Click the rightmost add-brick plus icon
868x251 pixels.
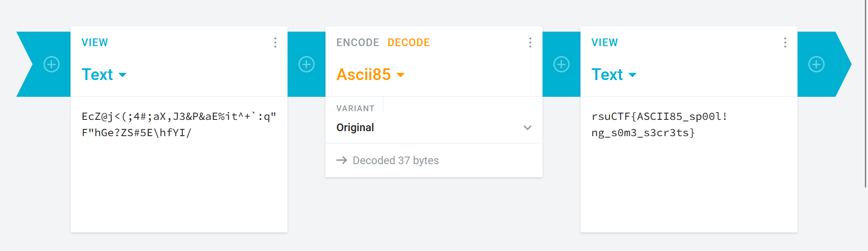tap(816, 64)
